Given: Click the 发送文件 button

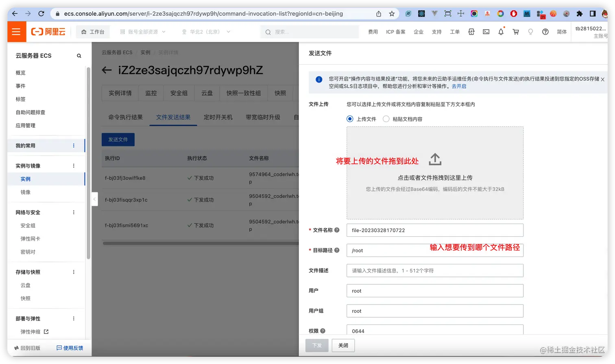Looking at the screenshot, I should [x=118, y=139].
